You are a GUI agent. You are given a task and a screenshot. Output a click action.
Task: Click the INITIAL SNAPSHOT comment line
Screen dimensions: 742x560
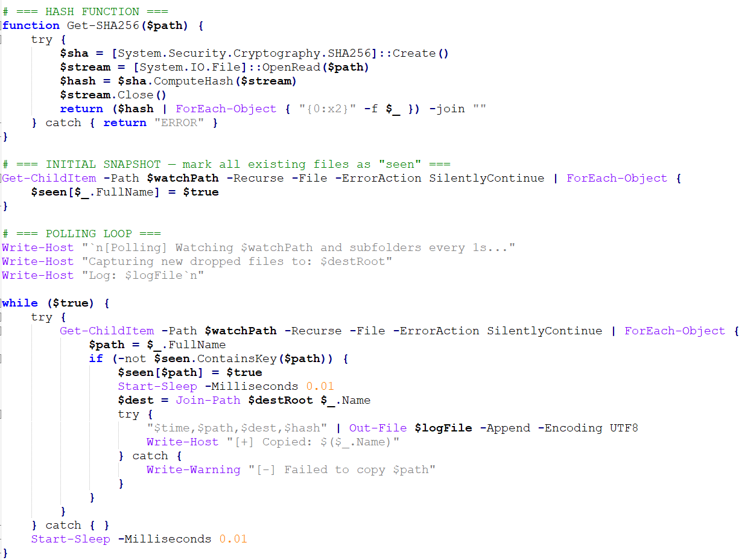tap(226, 164)
